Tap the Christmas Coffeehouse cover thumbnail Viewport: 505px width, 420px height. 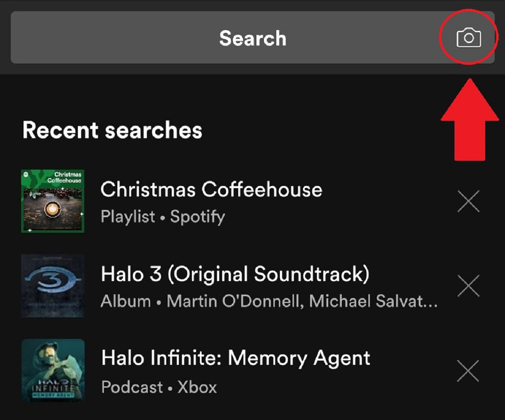tap(52, 202)
